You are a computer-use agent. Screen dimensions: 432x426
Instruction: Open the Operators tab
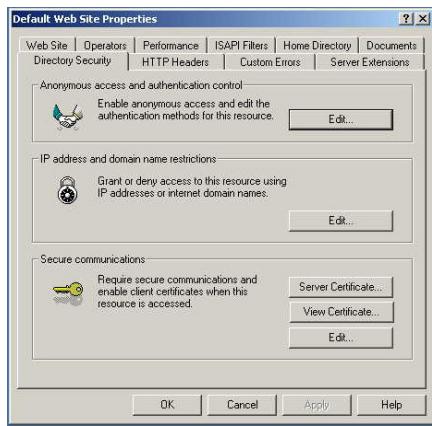(x=105, y=45)
